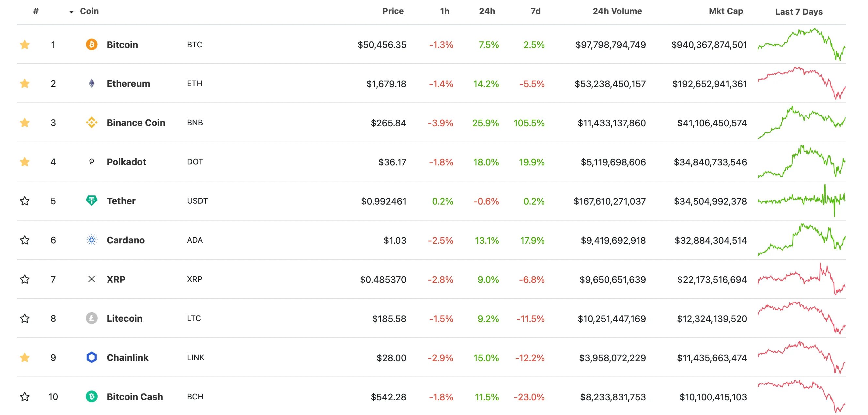
Task: Click the Chainlink blue hexagon icon
Action: pos(91,357)
